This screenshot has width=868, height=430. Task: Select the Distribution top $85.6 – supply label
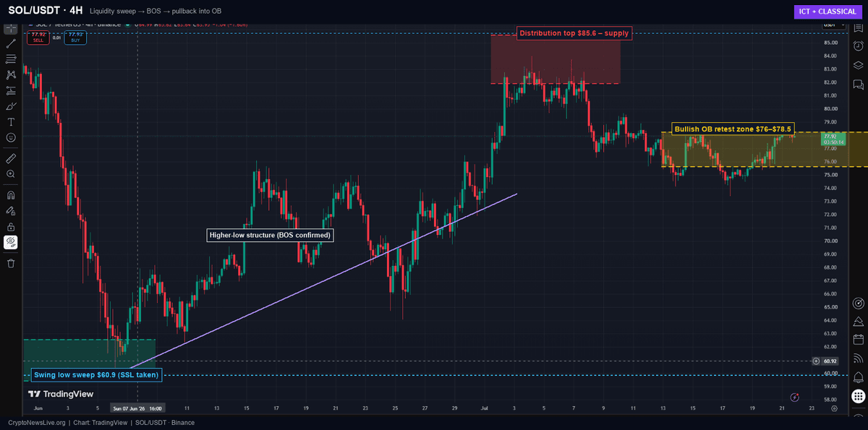(x=574, y=33)
